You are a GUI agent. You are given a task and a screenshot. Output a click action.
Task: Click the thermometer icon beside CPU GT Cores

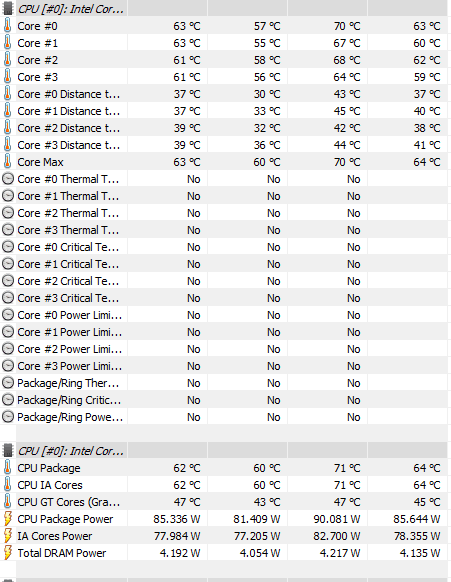(x=7, y=502)
